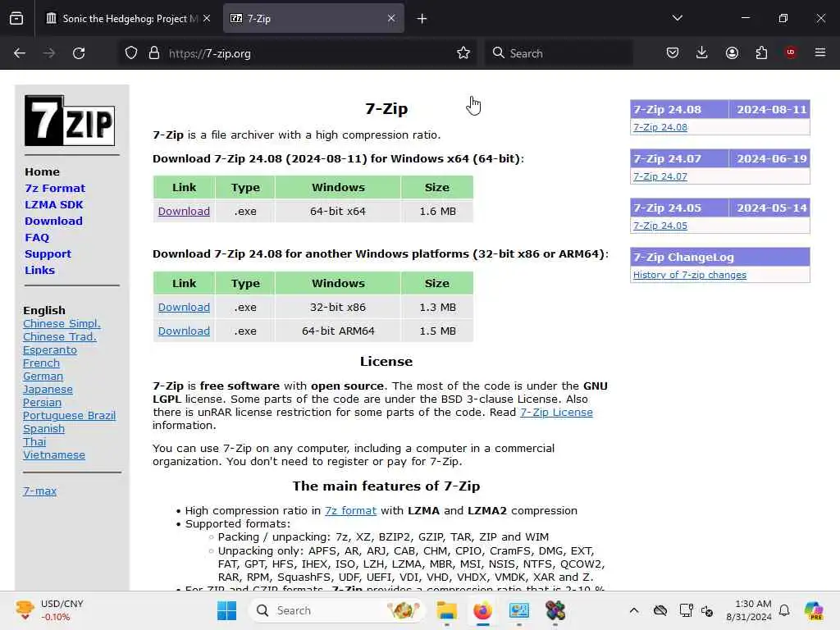Select the 7-Zip browser tab
840x630 pixels.
click(313, 18)
